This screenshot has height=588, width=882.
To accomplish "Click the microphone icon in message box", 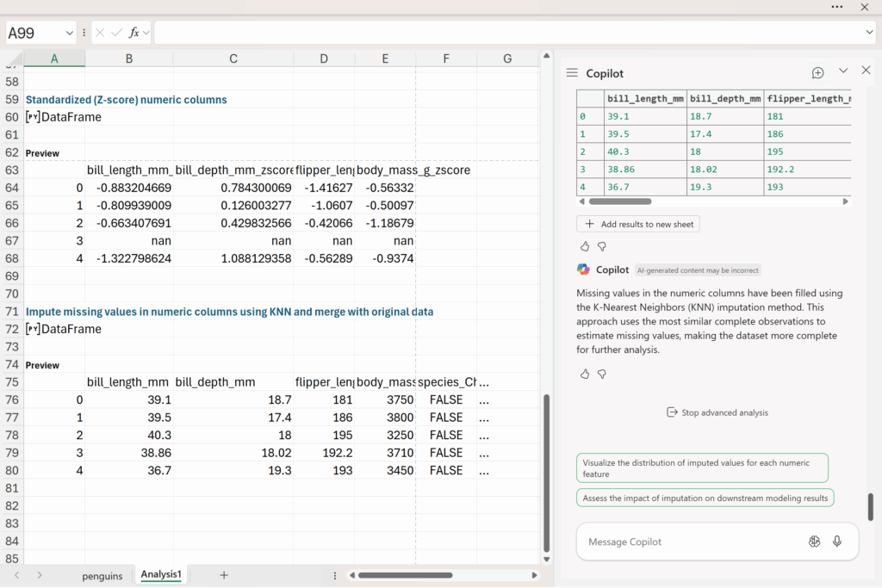I will pyautogui.click(x=837, y=542).
